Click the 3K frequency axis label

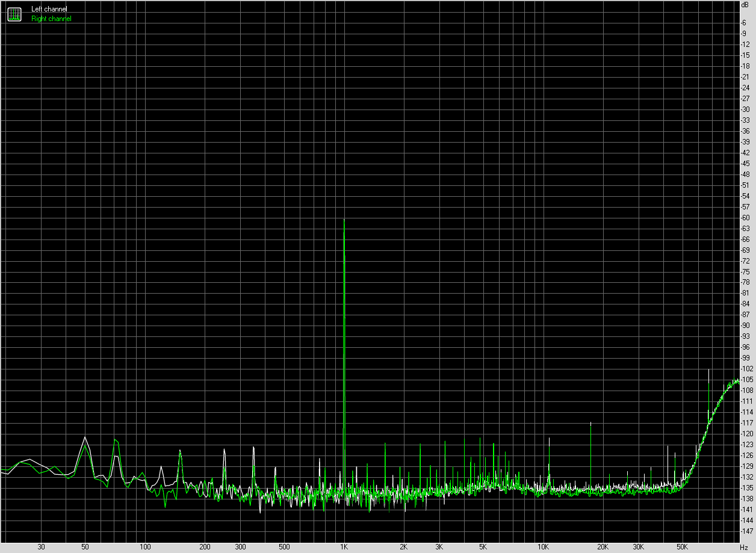pyautogui.click(x=439, y=547)
